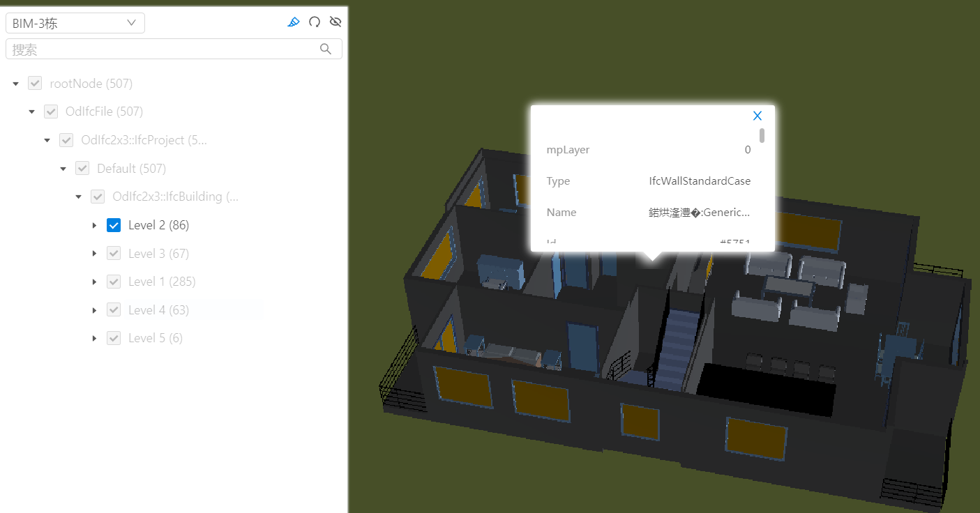Select the Default (507) tree item

tap(131, 169)
